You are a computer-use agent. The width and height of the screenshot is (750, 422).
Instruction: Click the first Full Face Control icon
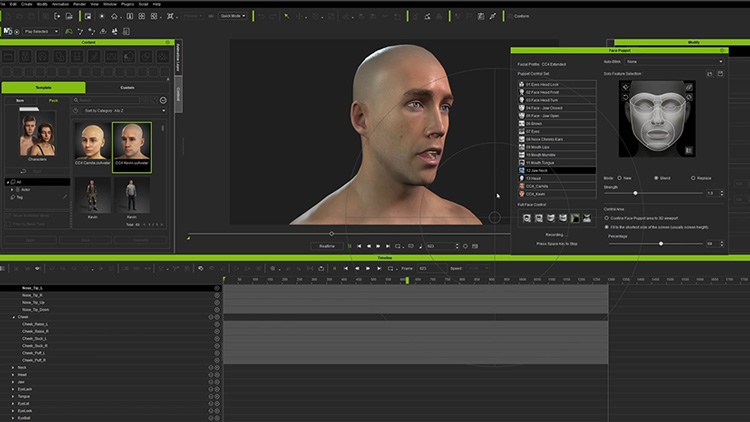pyautogui.click(x=525, y=218)
